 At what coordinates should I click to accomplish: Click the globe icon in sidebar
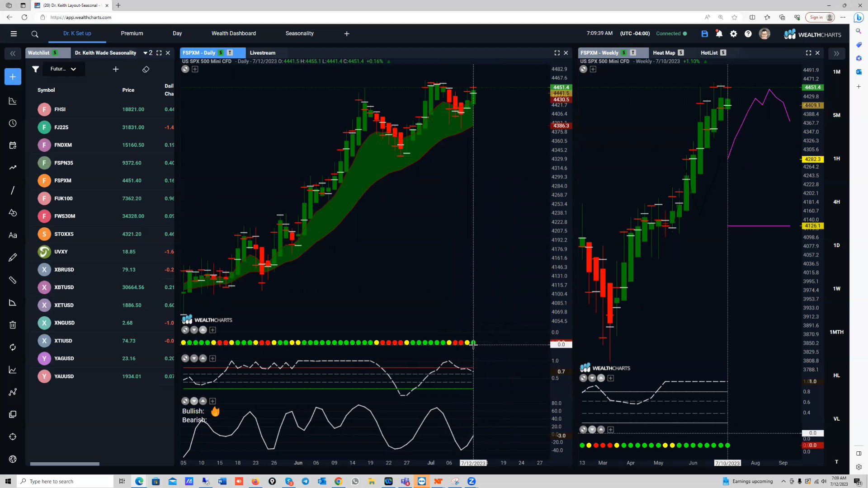coord(13,459)
